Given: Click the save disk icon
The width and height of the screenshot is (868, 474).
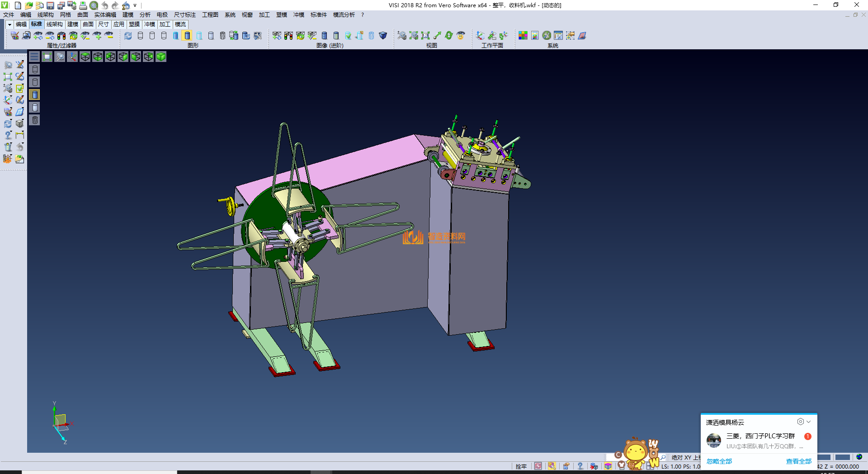Looking at the screenshot, I should (50, 5).
